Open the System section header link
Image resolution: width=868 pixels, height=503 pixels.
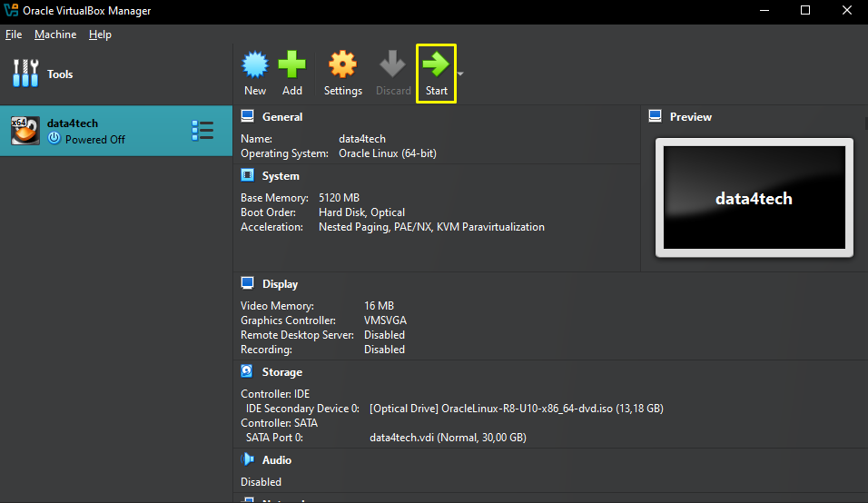281,176
